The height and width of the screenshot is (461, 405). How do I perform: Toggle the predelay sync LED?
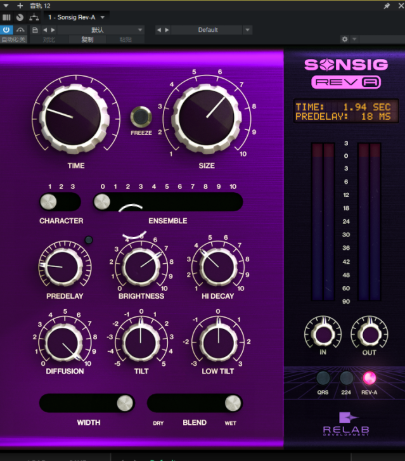tap(88, 240)
